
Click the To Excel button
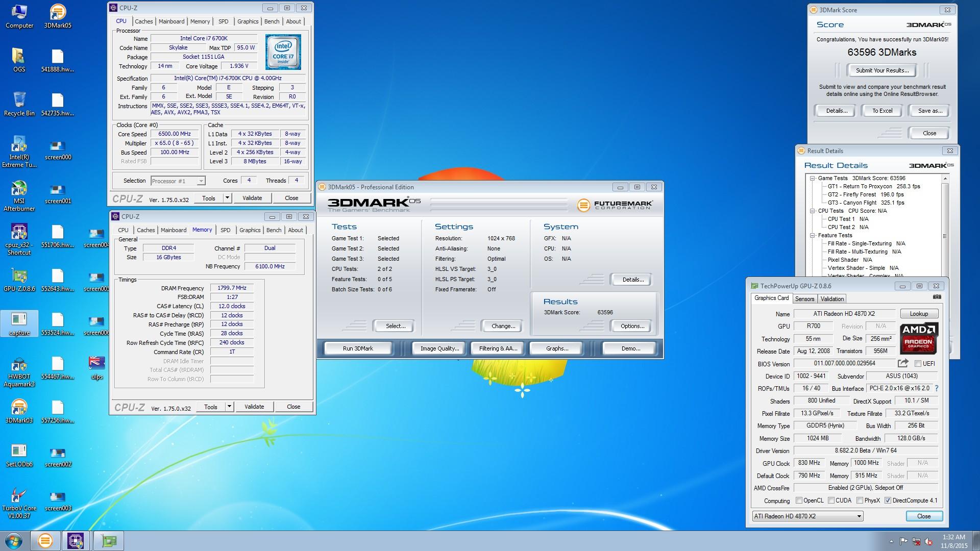click(882, 111)
